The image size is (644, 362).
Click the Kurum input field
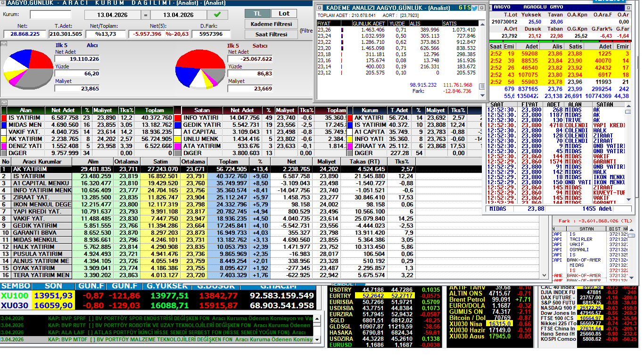[50, 15]
